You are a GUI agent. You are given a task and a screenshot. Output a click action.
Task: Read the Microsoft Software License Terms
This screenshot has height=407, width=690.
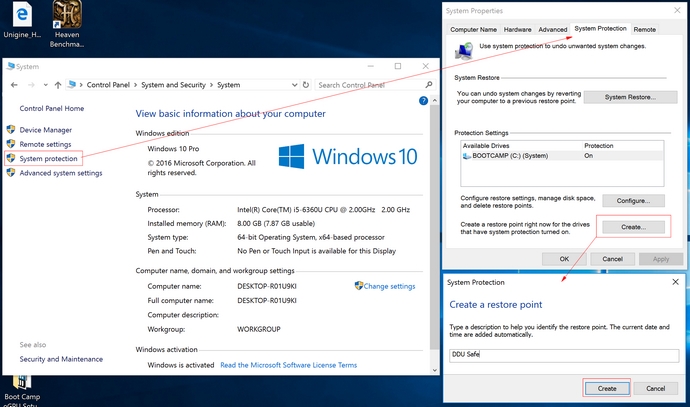tap(288, 365)
